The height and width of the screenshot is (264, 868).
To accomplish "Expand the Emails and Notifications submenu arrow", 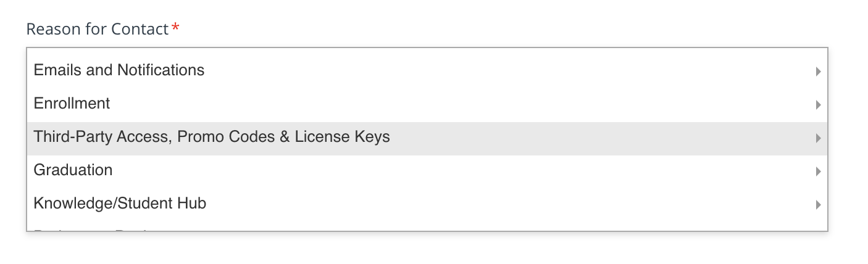I will coord(818,72).
